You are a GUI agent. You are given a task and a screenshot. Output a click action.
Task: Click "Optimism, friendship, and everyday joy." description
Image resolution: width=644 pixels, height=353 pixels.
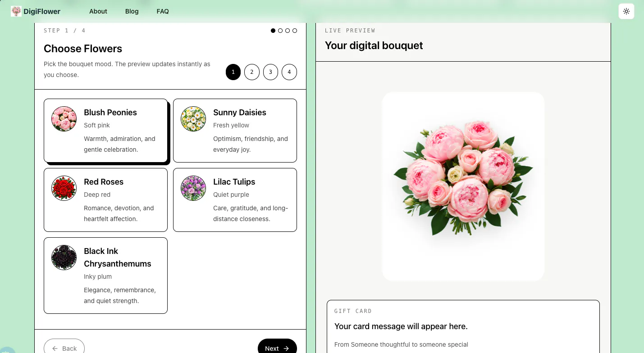point(251,144)
